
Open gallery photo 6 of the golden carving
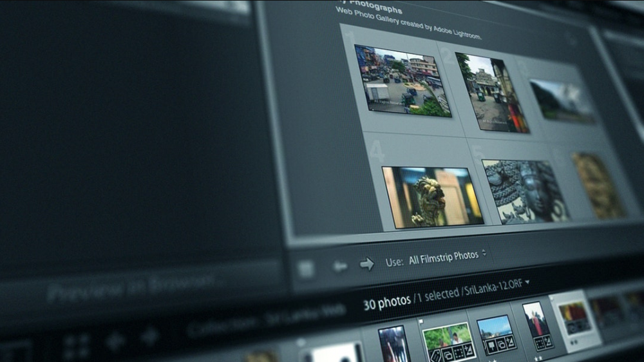click(x=599, y=186)
